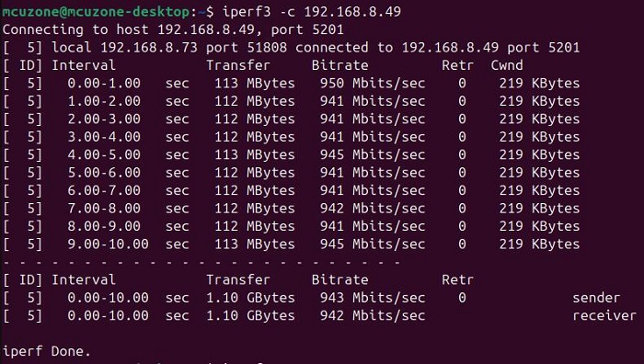Screen dimensions: 644x364
Task: Click the first 'Transfer' column header
Action: click(x=238, y=65)
